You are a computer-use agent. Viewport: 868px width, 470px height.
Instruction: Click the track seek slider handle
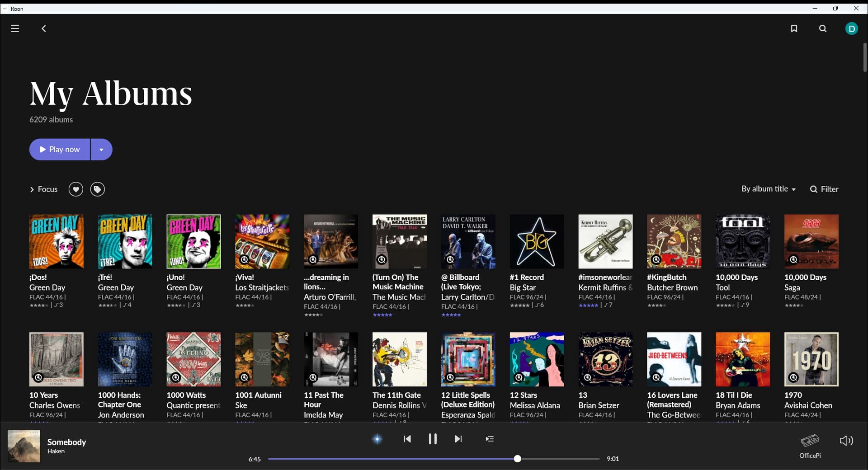tap(518, 459)
